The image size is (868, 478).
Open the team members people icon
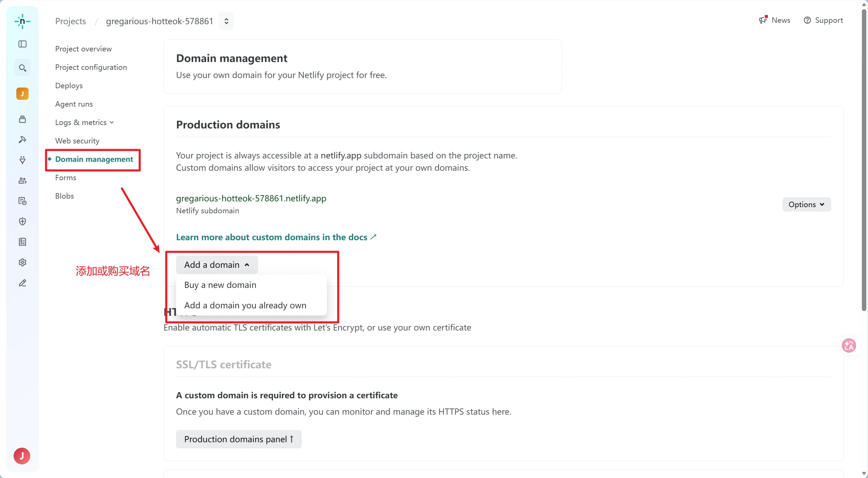22,181
